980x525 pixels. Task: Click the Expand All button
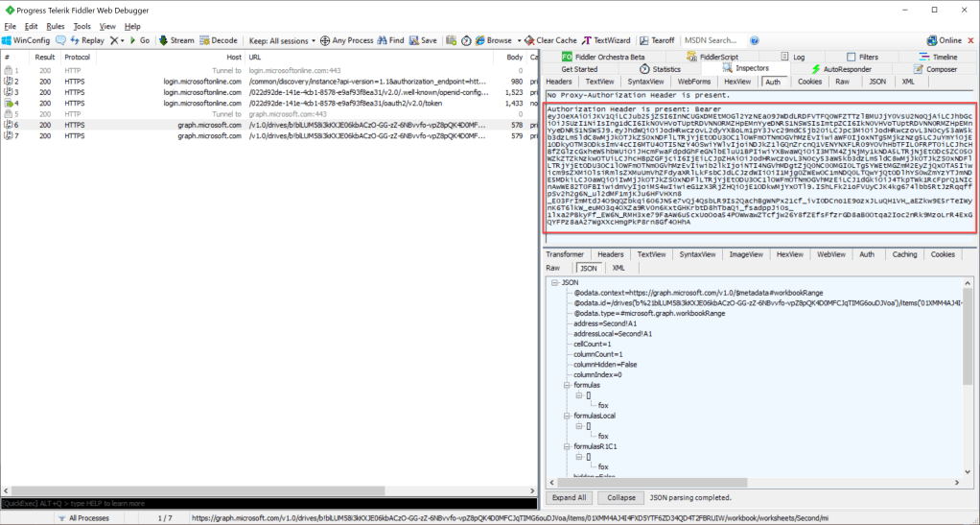click(570, 498)
